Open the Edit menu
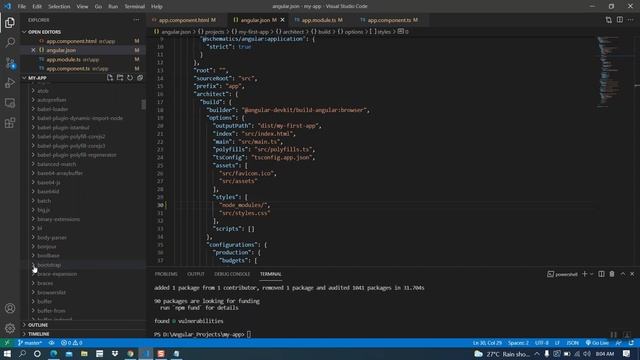Image resolution: width=640 pixels, height=360 pixels. click(x=37, y=7)
